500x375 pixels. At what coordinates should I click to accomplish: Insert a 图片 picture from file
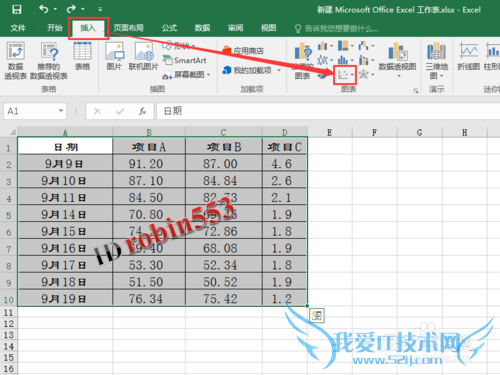coord(114,56)
